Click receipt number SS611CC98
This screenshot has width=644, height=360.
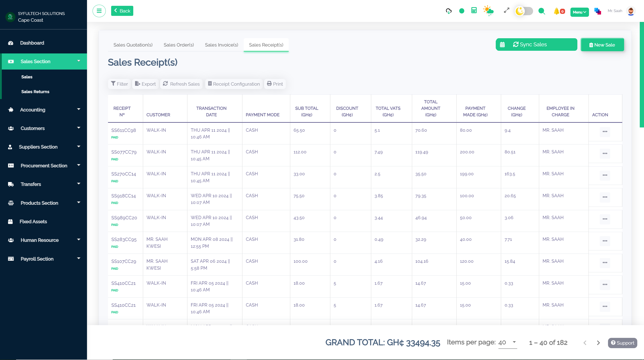(123, 130)
